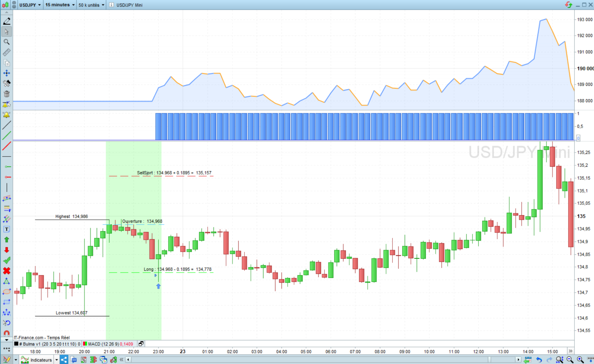The height and width of the screenshot is (364, 594).
Task: Select the MACD (12 26 9) label
Action: pyautogui.click(x=103, y=344)
